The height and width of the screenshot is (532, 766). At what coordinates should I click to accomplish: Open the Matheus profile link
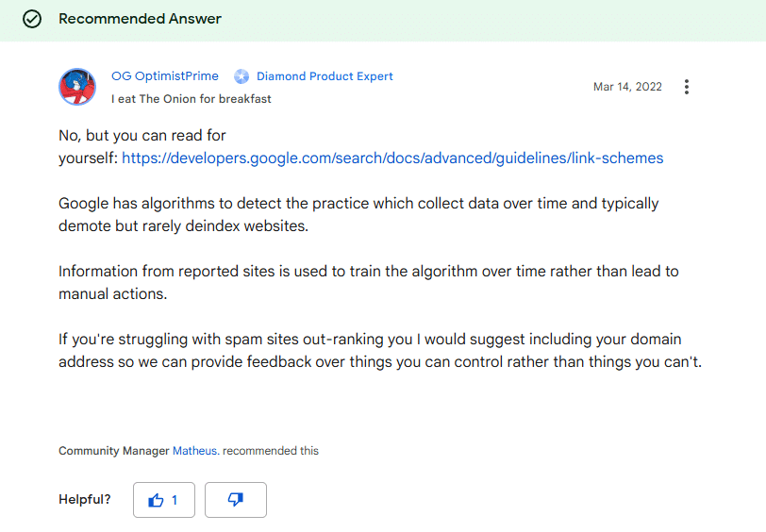(x=195, y=451)
